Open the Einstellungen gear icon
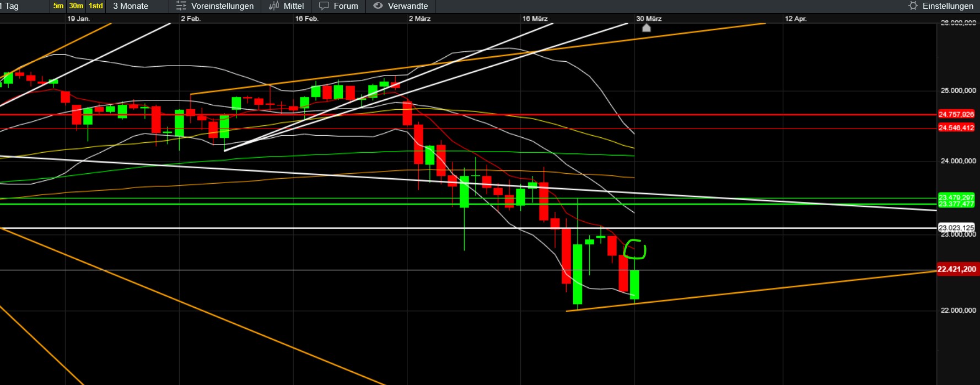980x385 pixels. [x=913, y=6]
